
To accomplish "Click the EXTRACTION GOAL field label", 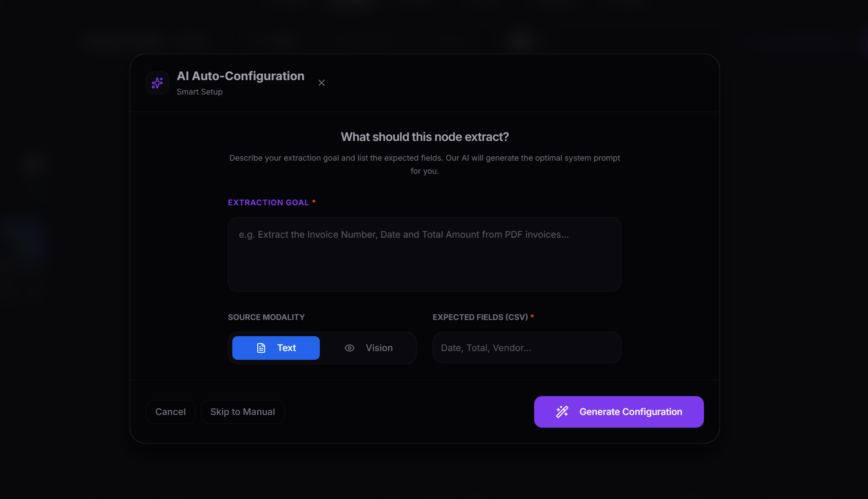I will (268, 203).
